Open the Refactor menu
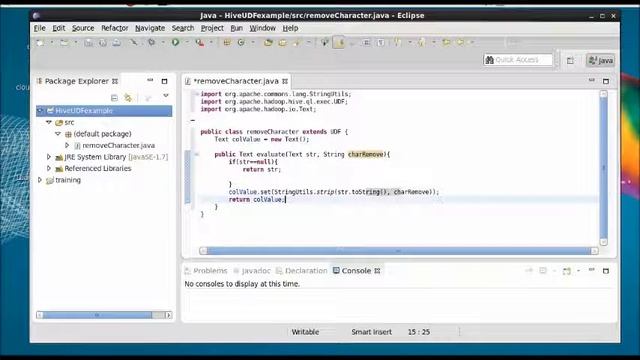Image resolution: width=640 pixels, height=360 pixels. point(115,28)
